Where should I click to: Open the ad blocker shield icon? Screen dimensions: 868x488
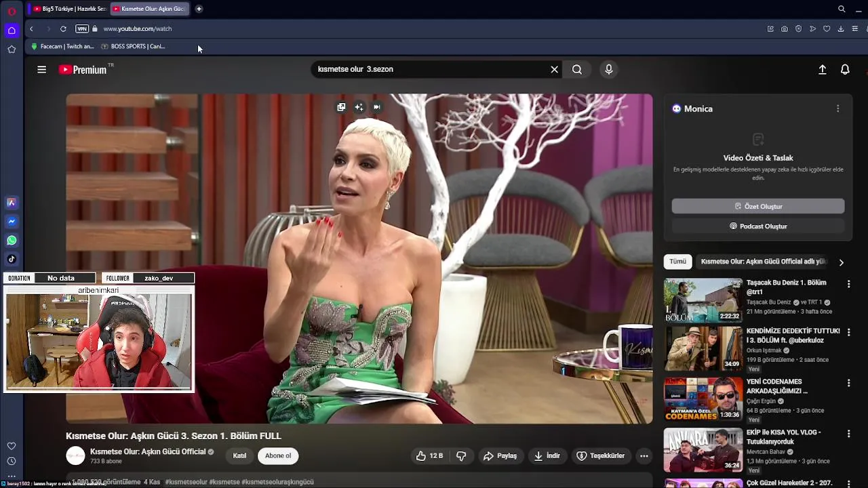point(798,29)
